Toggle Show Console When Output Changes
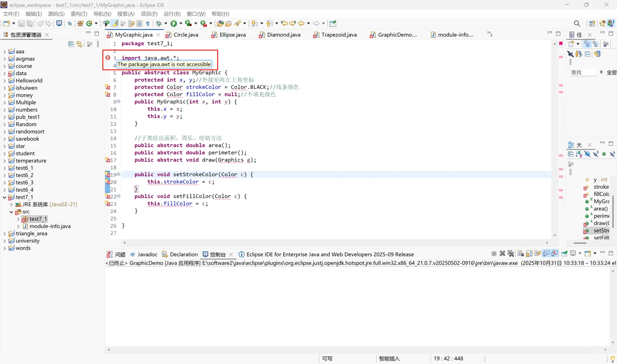Screen dimensions: 617x364 (546, 253)
